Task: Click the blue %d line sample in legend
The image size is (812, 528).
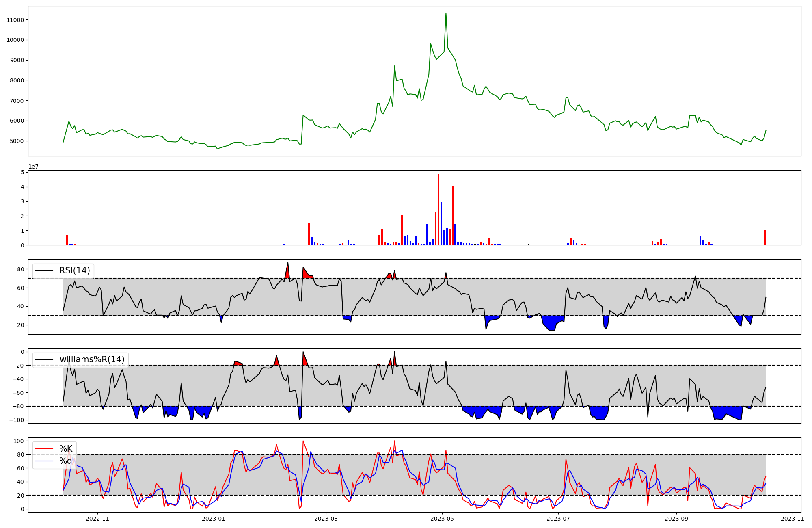Action: click(x=44, y=461)
